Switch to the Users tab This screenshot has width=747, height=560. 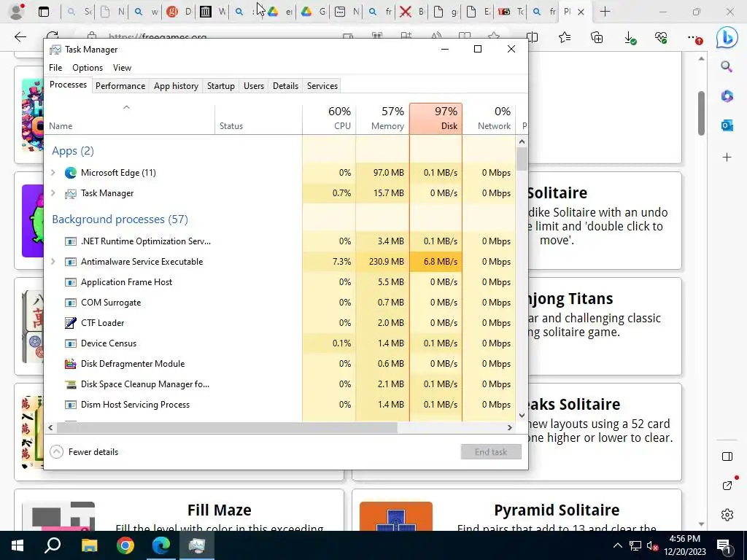tap(253, 86)
